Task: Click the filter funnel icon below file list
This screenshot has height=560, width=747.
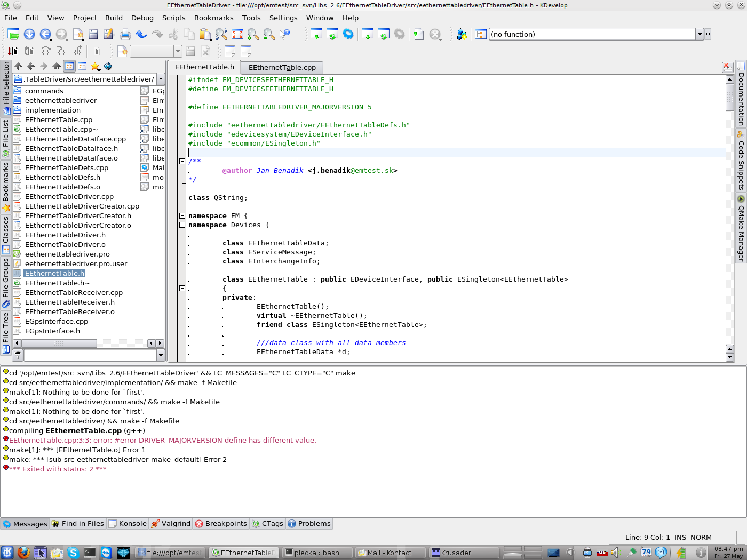Action: click(x=18, y=355)
